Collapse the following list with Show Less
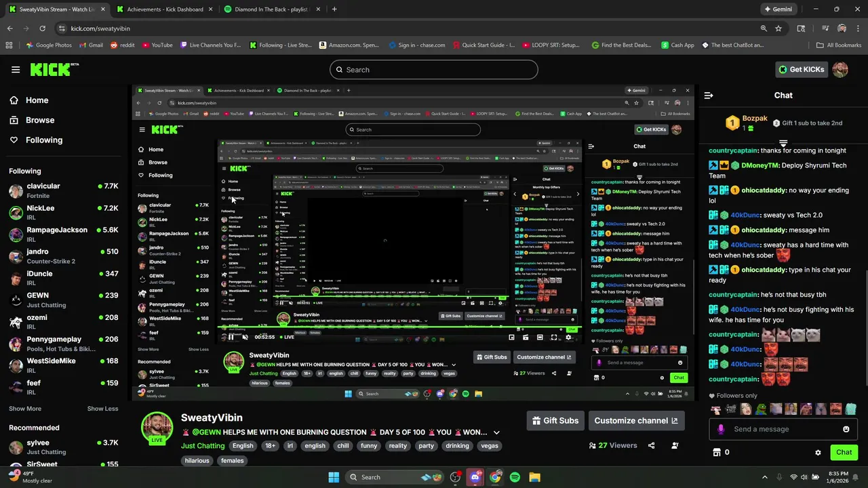This screenshot has width=868, height=488. point(102,409)
